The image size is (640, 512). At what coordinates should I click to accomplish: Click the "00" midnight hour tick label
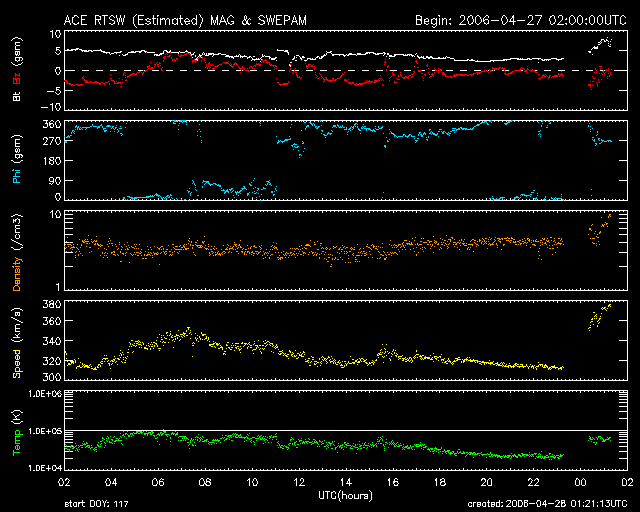coord(580,482)
